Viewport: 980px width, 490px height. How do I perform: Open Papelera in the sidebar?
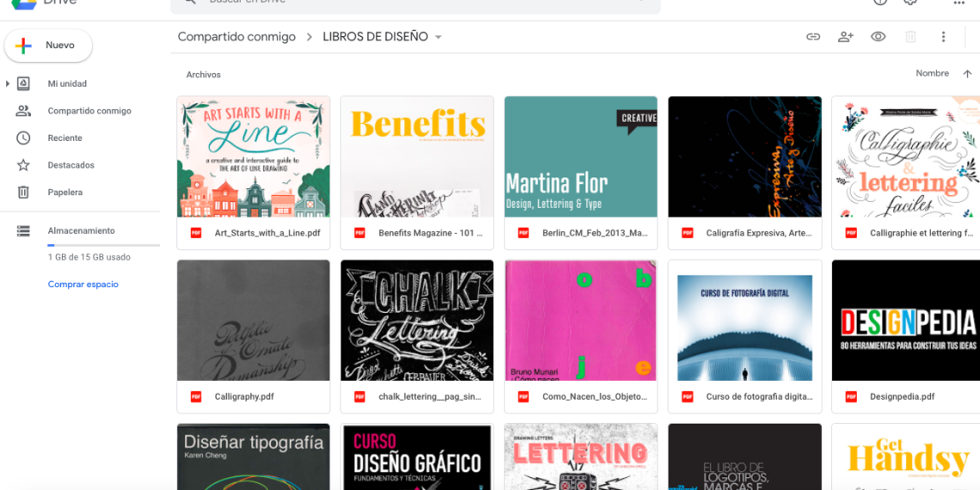point(65,193)
